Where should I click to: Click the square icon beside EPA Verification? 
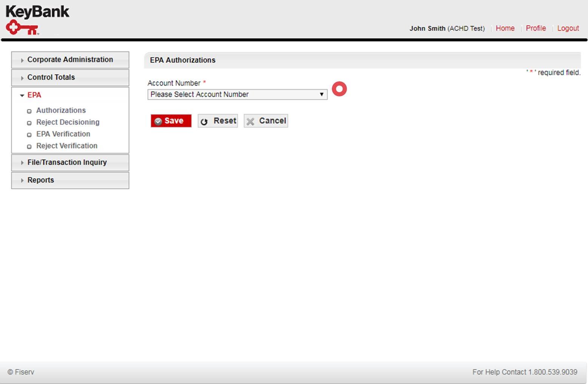(x=29, y=134)
